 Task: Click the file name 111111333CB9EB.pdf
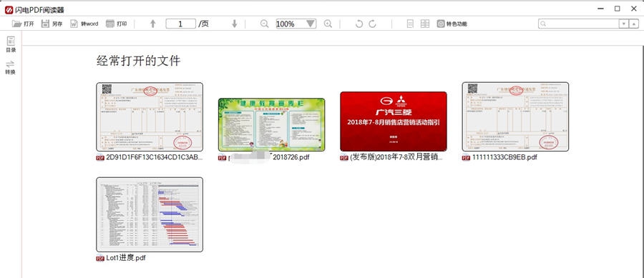point(504,157)
